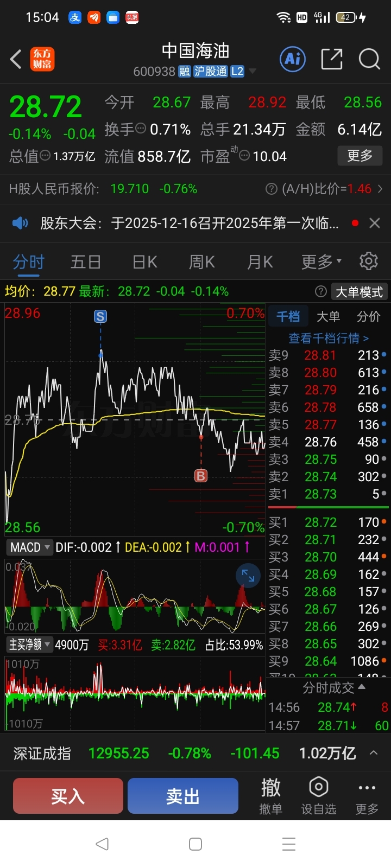Toggle 大单模式 button
The height and width of the screenshot is (868, 391).
coord(359,292)
